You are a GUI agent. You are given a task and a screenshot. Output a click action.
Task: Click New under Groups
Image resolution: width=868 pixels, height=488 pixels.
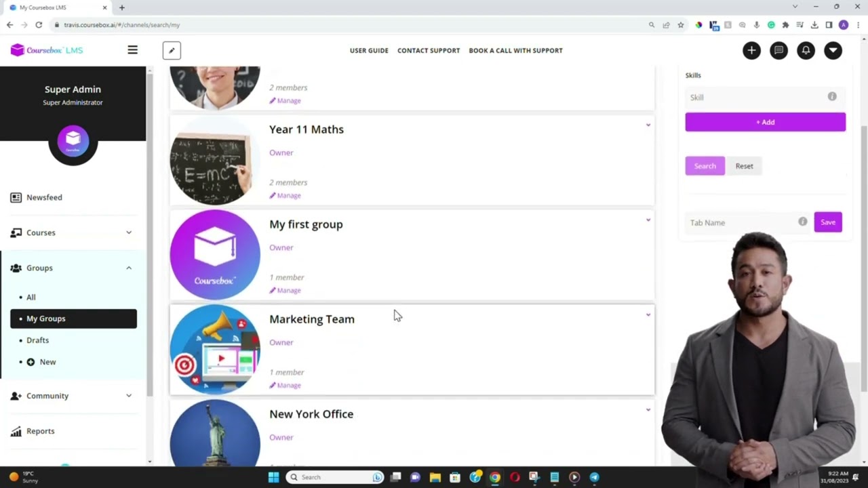coord(41,362)
